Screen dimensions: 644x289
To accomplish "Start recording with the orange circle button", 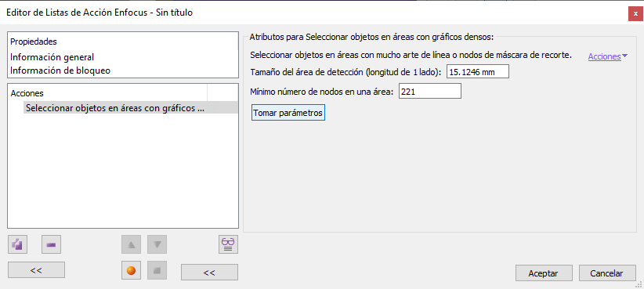I will pos(132,271).
